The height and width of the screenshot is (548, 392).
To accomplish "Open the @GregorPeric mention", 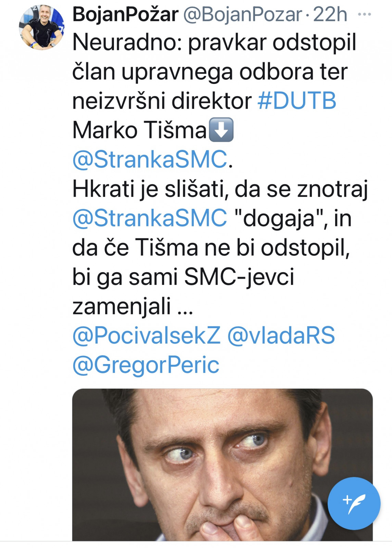I will 146,364.
